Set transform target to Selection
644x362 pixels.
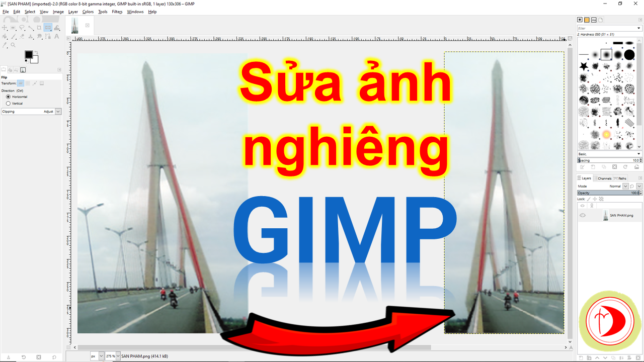28,83
